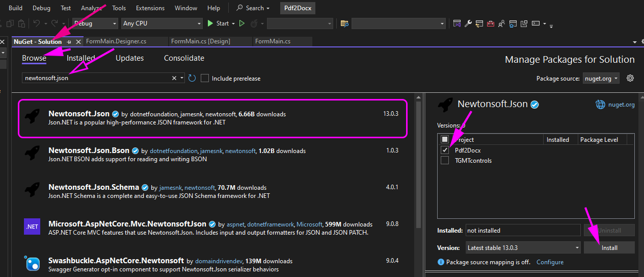
Task: Open the Version Latest stable 13.0.3 dropdown
Action: point(523,247)
